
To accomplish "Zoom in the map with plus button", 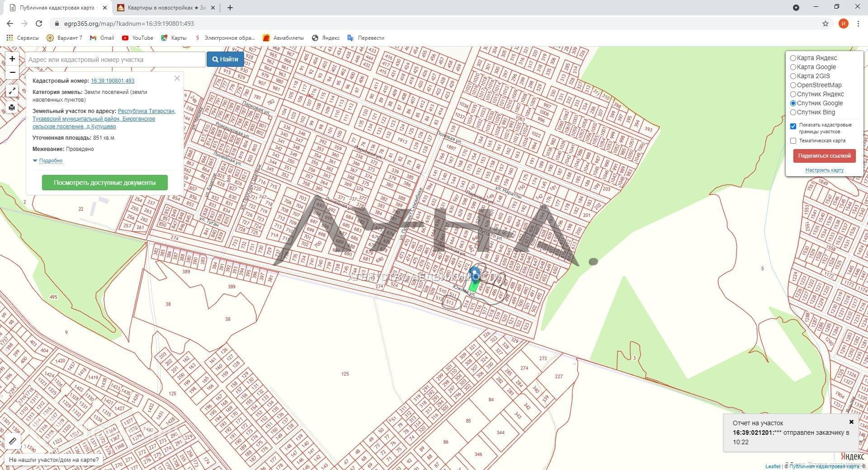I will (x=12, y=59).
